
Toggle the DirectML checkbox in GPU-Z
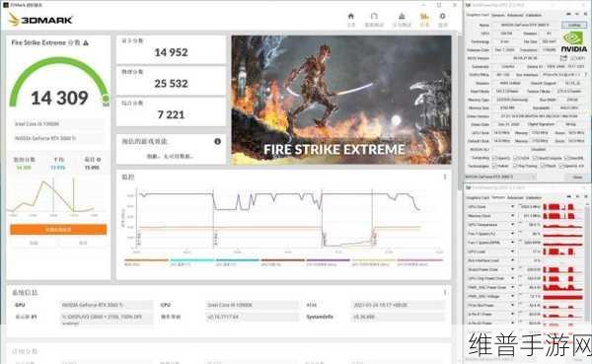[565, 158]
